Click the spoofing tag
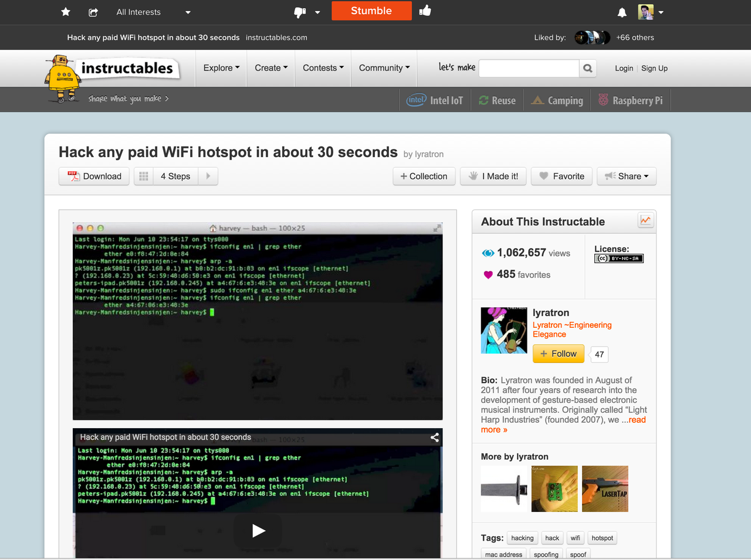751x560 pixels. [546, 554]
